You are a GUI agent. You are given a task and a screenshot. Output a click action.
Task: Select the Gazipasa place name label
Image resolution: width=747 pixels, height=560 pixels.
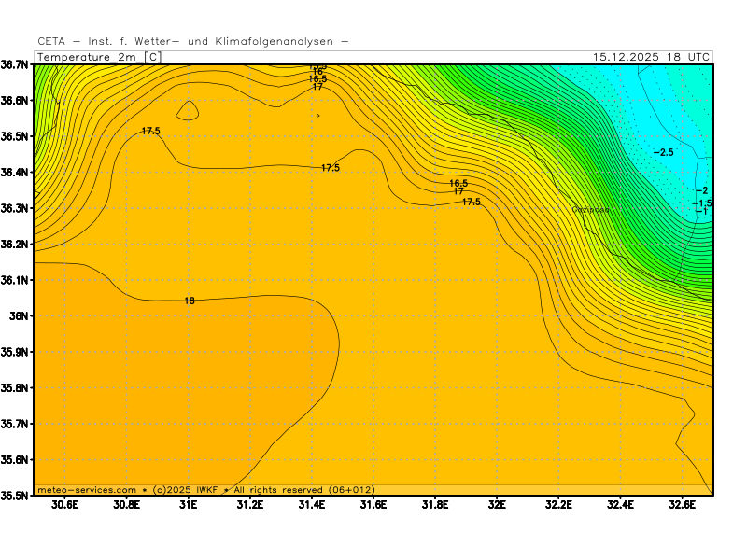[590, 210]
